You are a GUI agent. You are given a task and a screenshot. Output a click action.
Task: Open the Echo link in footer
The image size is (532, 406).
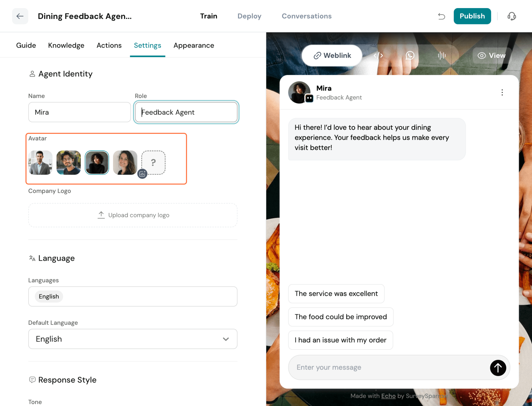point(388,396)
